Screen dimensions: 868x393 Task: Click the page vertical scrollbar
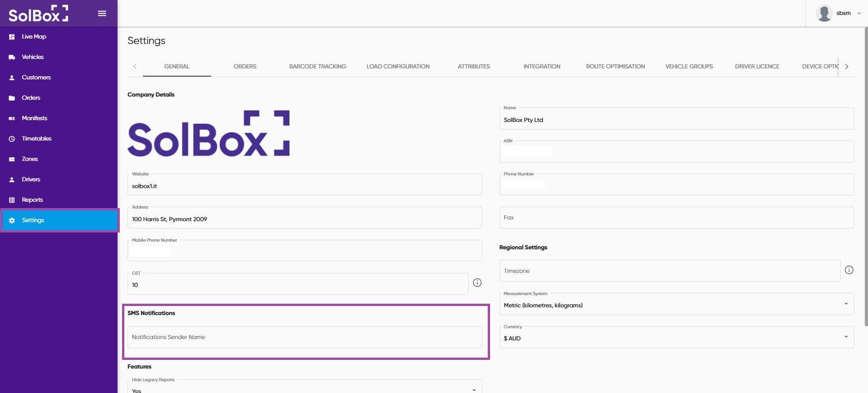[x=866, y=177]
